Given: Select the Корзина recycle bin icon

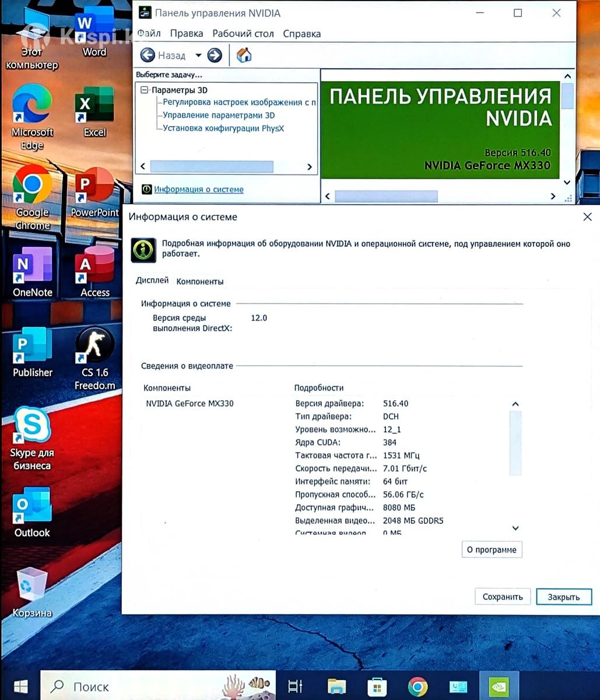Looking at the screenshot, I should [32, 593].
